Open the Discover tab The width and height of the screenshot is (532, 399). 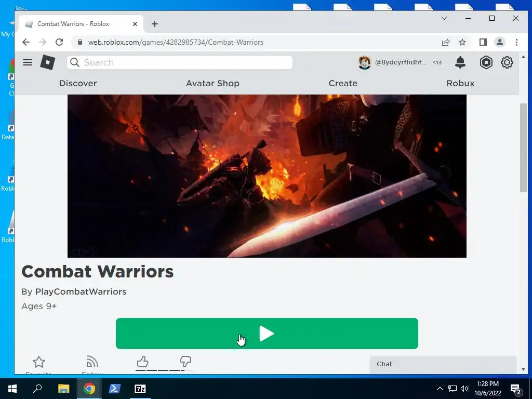coord(78,83)
